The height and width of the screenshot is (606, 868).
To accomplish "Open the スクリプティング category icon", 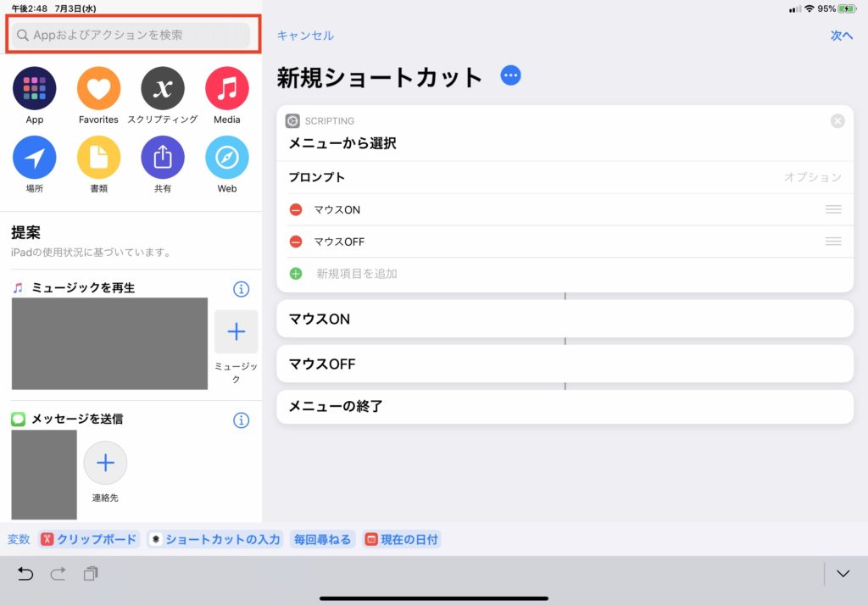I will tap(163, 88).
